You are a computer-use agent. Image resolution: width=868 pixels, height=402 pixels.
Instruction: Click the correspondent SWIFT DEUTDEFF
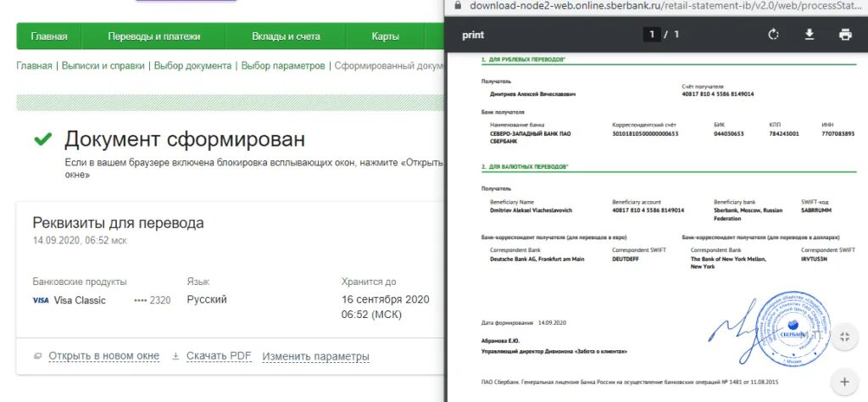click(x=626, y=259)
